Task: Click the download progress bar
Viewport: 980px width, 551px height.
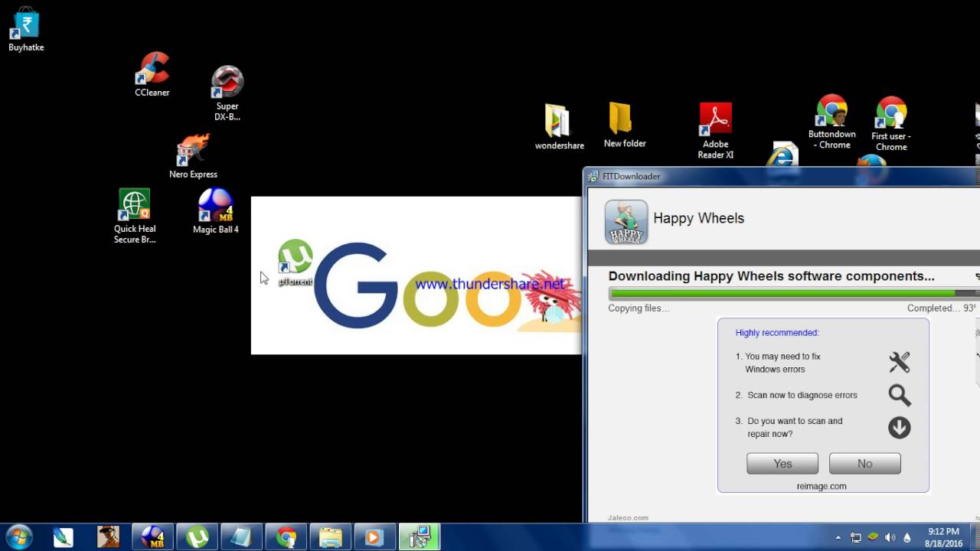Action: point(793,293)
